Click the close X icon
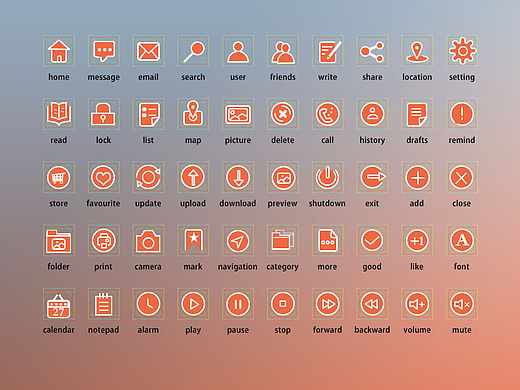Image resolution: width=520 pixels, height=390 pixels. (x=462, y=177)
